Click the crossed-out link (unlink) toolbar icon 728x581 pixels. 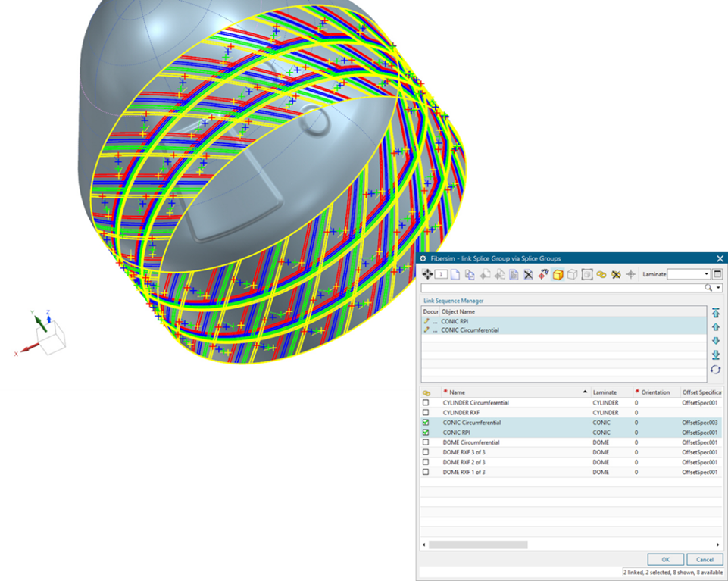(x=616, y=274)
